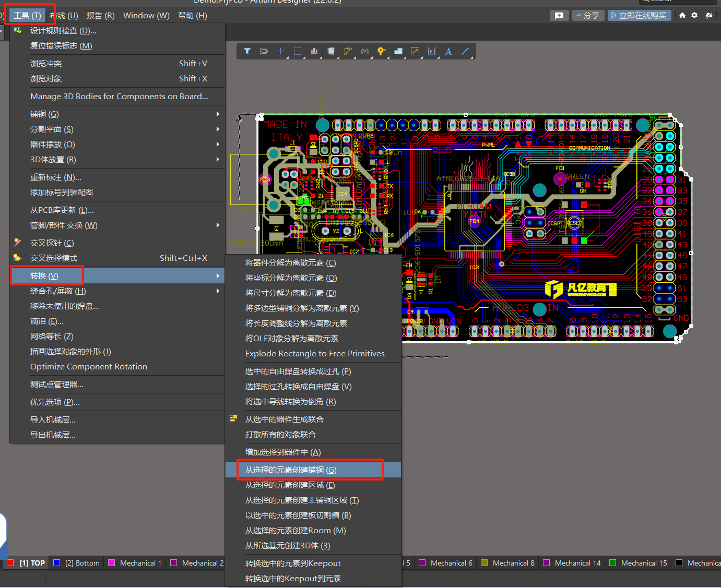Select the move objects cross tool
Screen dimensions: 721x588
[280, 51]
